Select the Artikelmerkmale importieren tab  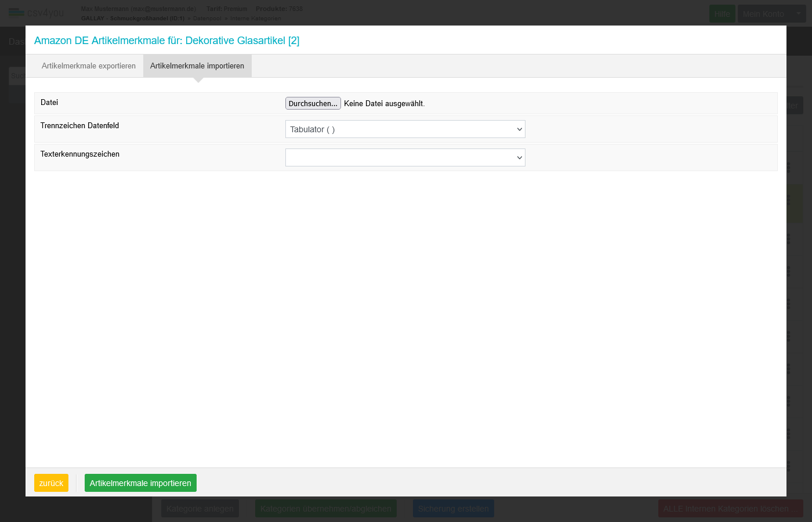click(197, 66)
